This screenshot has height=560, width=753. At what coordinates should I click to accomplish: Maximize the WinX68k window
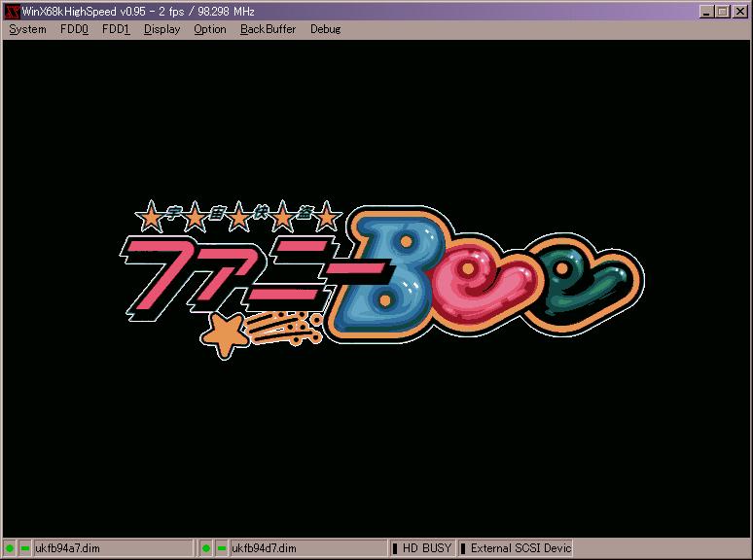(722, 12)
